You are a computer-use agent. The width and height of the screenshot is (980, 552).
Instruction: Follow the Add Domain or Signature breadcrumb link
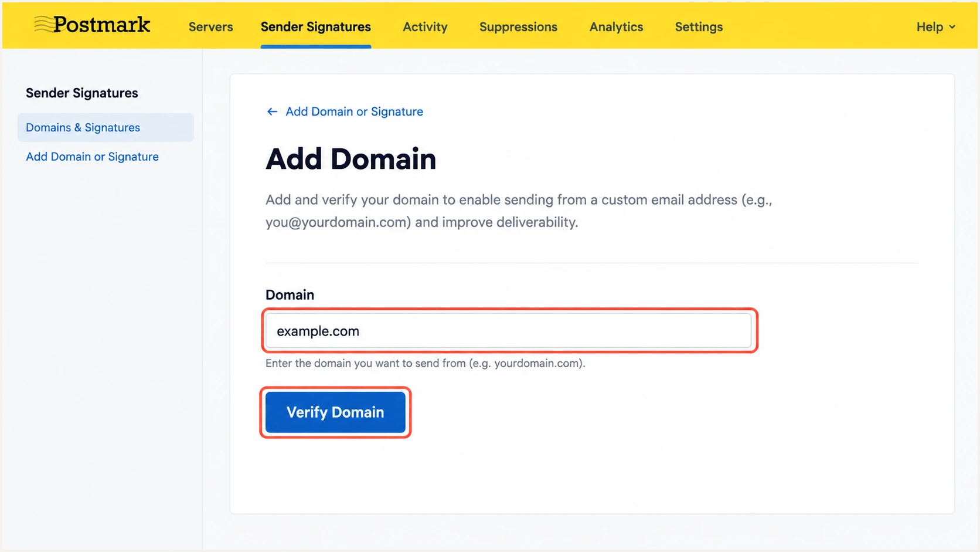[354, 111]
